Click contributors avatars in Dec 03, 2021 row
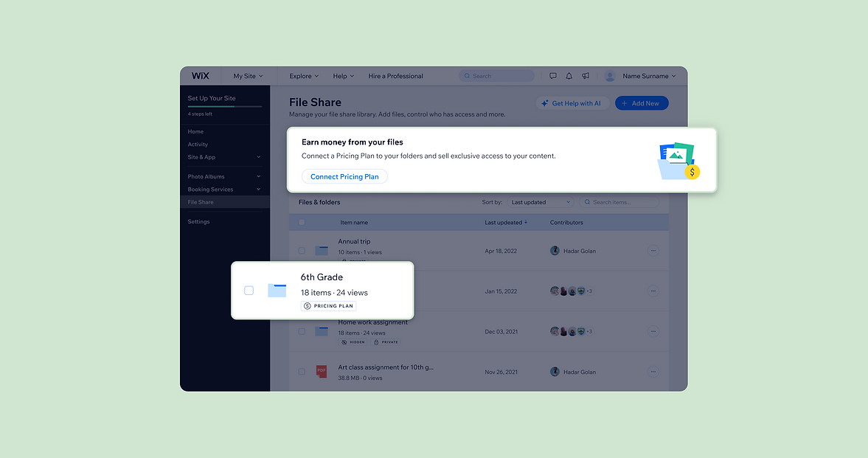The width and height of the screenshot is (868, 458). pyautogui.click(x=572, y=331)
